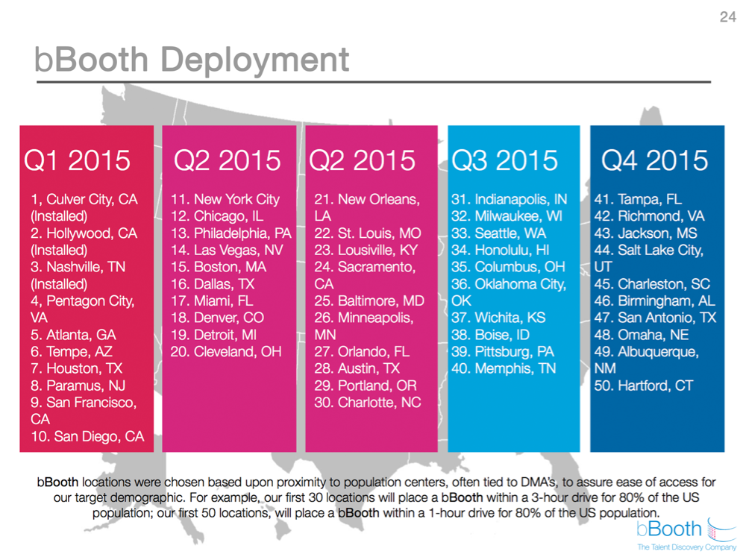Image resolution: width=746 pixels, height=560 pixels.
Task: Click the footer paragraph about population centers
Action: (x=371, y=497)
